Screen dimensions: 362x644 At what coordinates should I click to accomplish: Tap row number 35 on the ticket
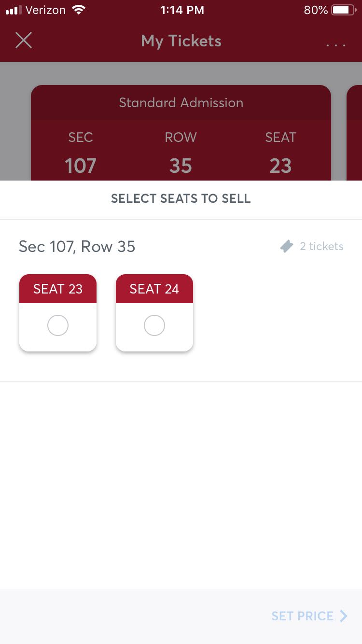tap(181, 166)
